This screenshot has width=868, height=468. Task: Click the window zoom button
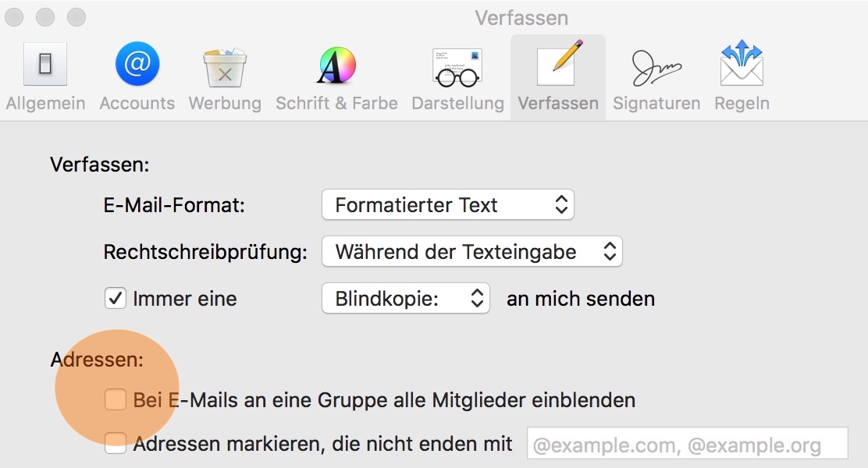tap(76, 16)
